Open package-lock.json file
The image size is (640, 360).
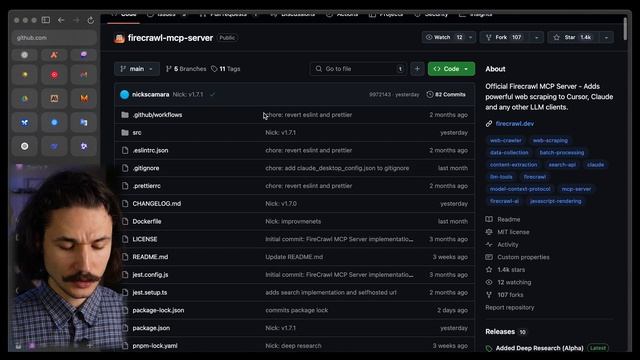point(158,311)
